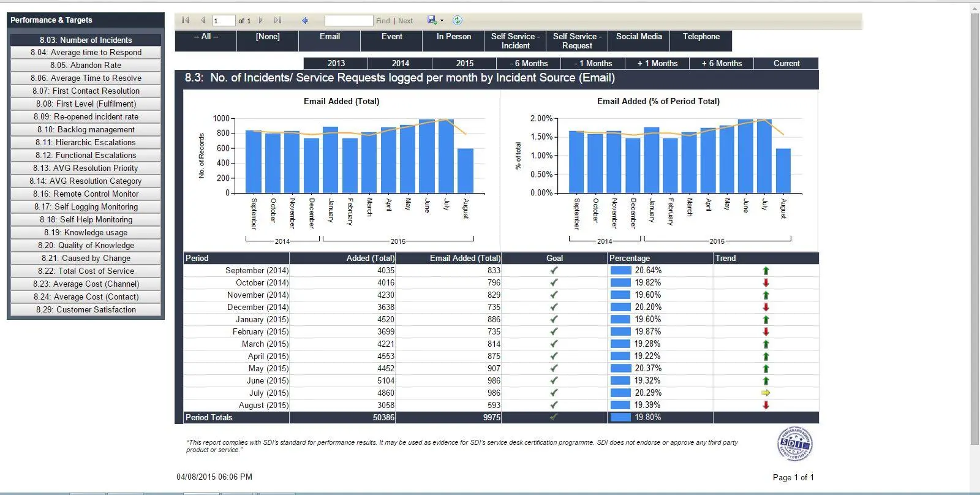The width and height of the screenshot is (980, 495).
Task: Open 8.20: Quality of Knowledge
Action: [86, 246]
